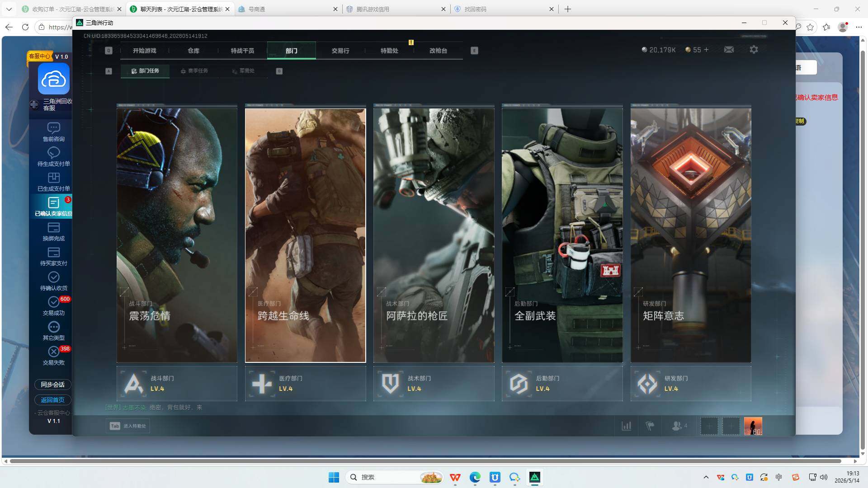
Task: Click the first empty squad slot plus
Action: (709, 426)
